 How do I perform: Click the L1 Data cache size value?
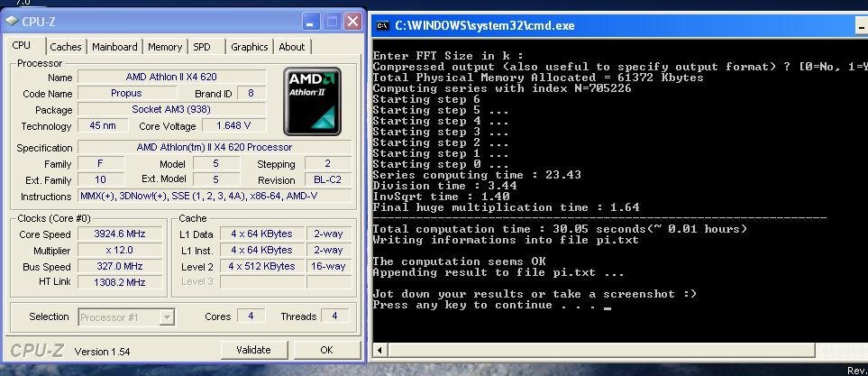[261, 234]
